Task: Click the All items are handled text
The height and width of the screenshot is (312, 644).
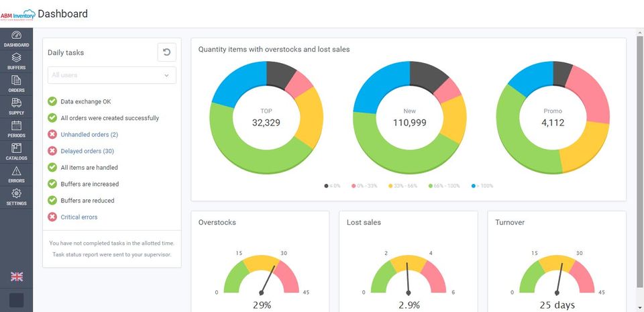Action: coord(89,168)
